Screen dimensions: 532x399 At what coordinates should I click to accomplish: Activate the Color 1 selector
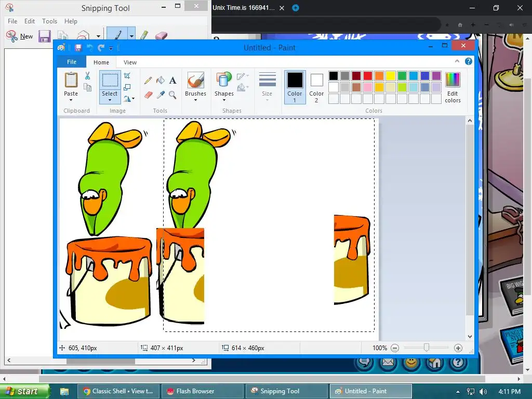tap(295, 87)
